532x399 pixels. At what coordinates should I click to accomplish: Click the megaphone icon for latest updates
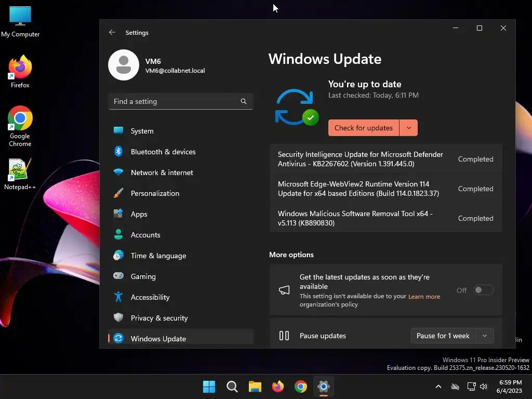point(284,290)
